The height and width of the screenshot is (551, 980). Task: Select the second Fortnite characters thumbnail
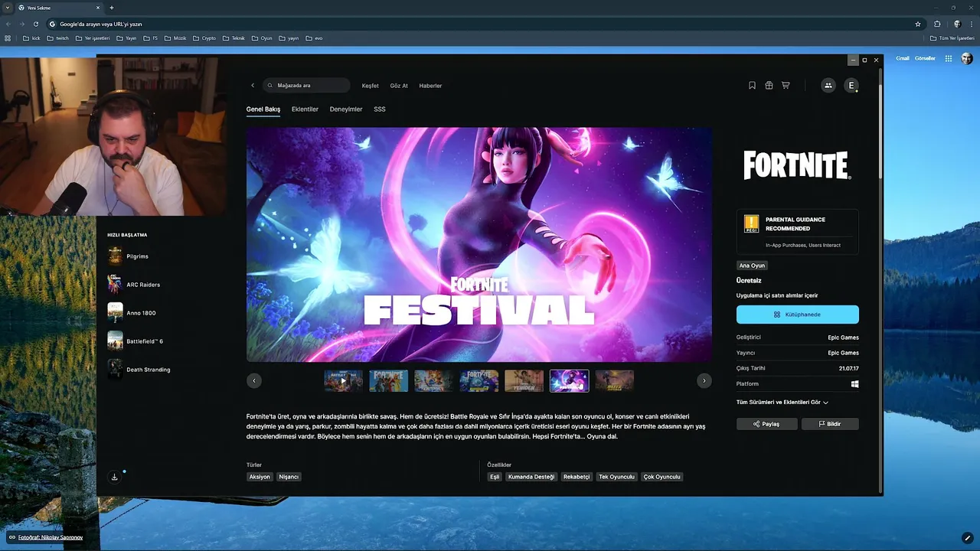coord(388,380)
